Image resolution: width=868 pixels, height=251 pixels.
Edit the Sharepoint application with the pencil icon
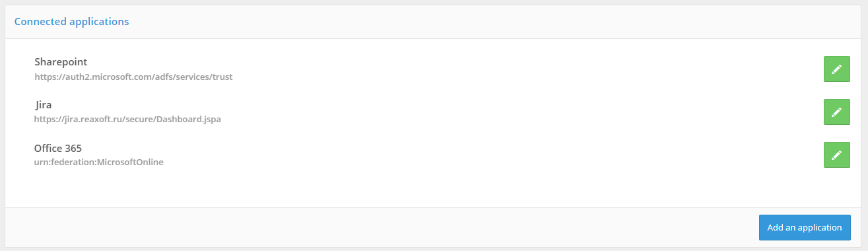[x=836, y=69]
